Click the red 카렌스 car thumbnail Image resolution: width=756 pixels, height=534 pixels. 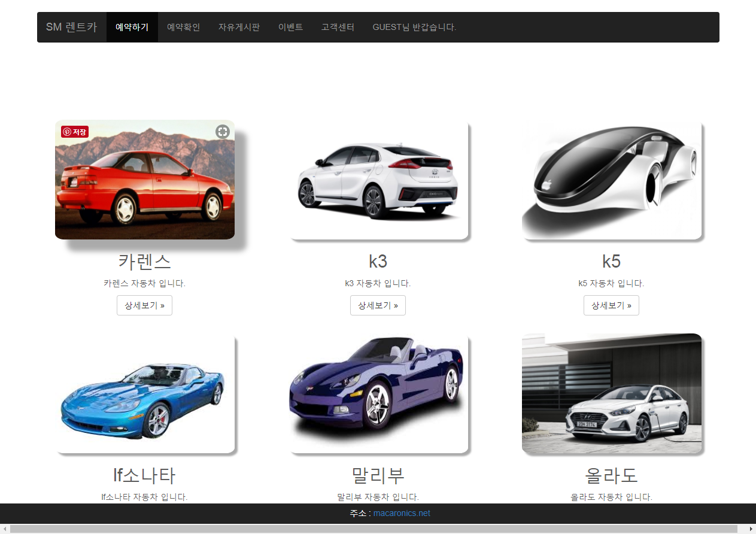click(x=145, y=180)
